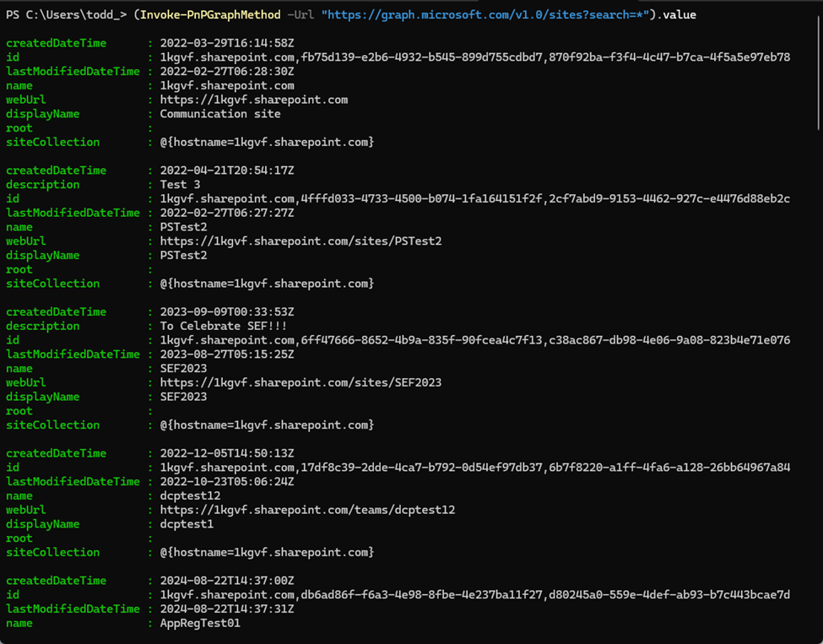Click lastModifiedDateTime value 2024-08-22T14:37:31Z
Image resolution: width=823 pixels, height=644 pixels.
227,609
